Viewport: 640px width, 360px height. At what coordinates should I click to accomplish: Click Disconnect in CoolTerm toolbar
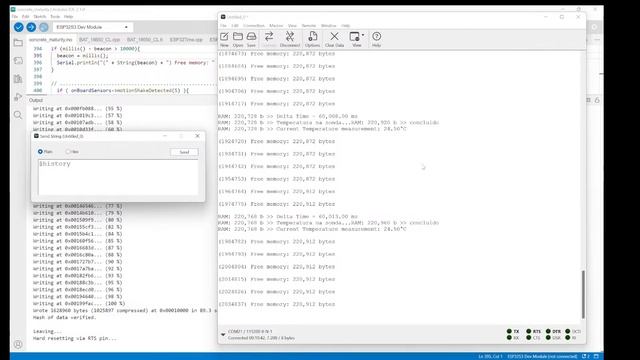tap(290, 39)
